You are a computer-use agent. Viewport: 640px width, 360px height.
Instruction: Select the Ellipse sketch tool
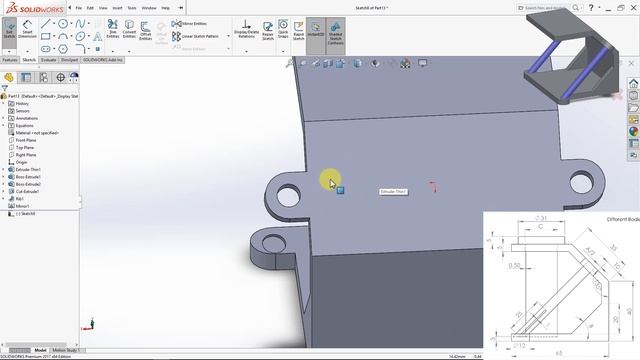pyautogui.click(x=80, y=36)
